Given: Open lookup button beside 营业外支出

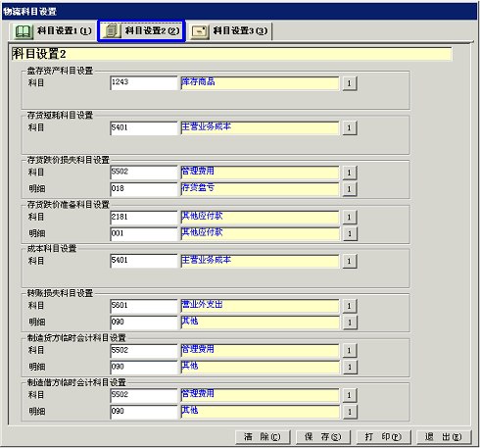Looking at the screenshot, I should pos(350,306).
